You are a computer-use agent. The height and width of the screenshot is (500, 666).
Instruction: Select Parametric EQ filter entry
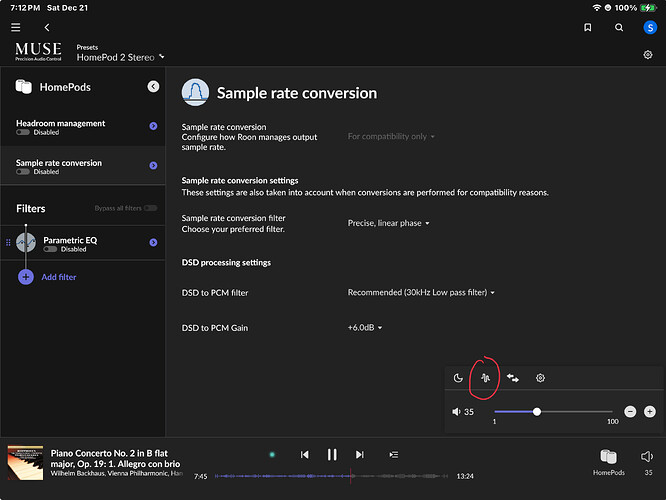tap(83, 243)
